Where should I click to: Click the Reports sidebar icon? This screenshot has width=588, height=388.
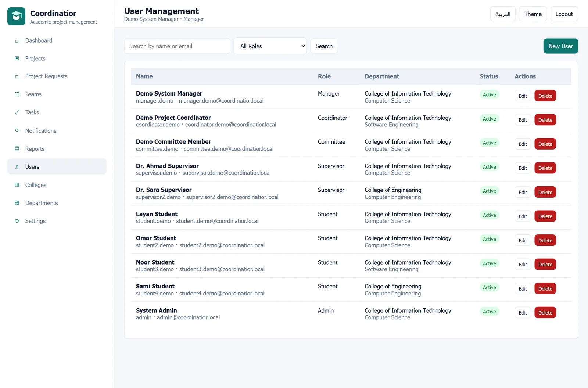coord(17,149)
